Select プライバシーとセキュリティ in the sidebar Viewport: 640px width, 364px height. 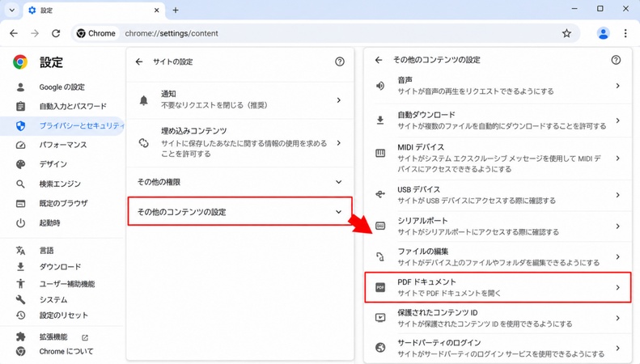62,125
